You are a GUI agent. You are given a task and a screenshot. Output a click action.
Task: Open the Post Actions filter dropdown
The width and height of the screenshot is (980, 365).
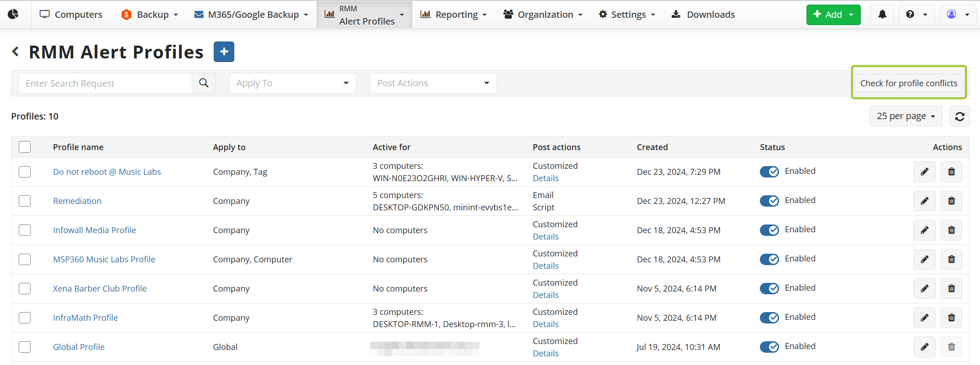tap(433, 83)
